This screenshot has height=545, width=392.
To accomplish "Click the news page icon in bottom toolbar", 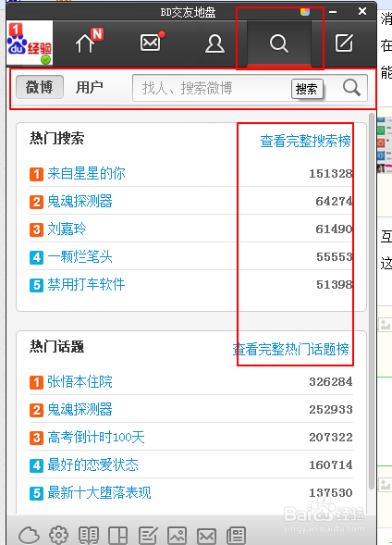I will coord(236,535).
